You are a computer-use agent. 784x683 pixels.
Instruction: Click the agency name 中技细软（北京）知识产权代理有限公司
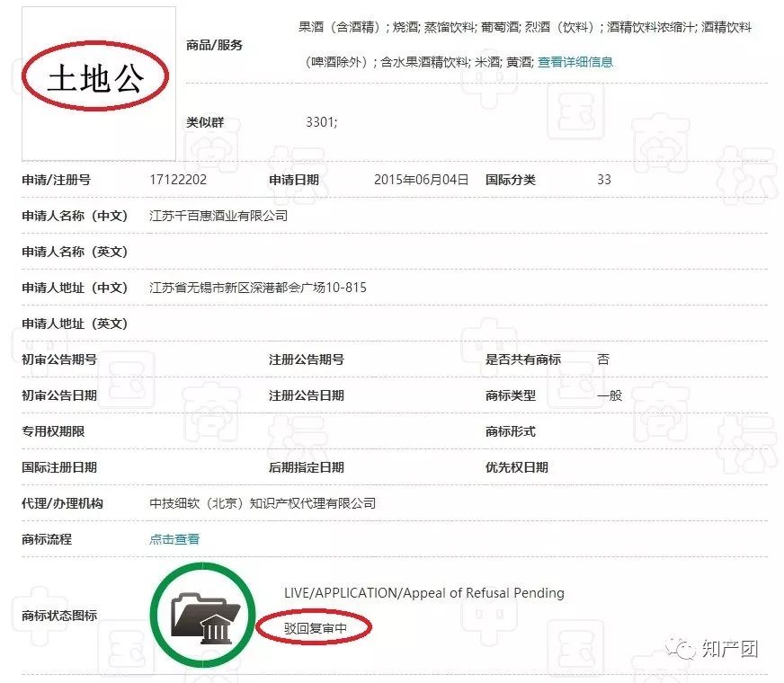pyautogui.click(x=263, y=503)
